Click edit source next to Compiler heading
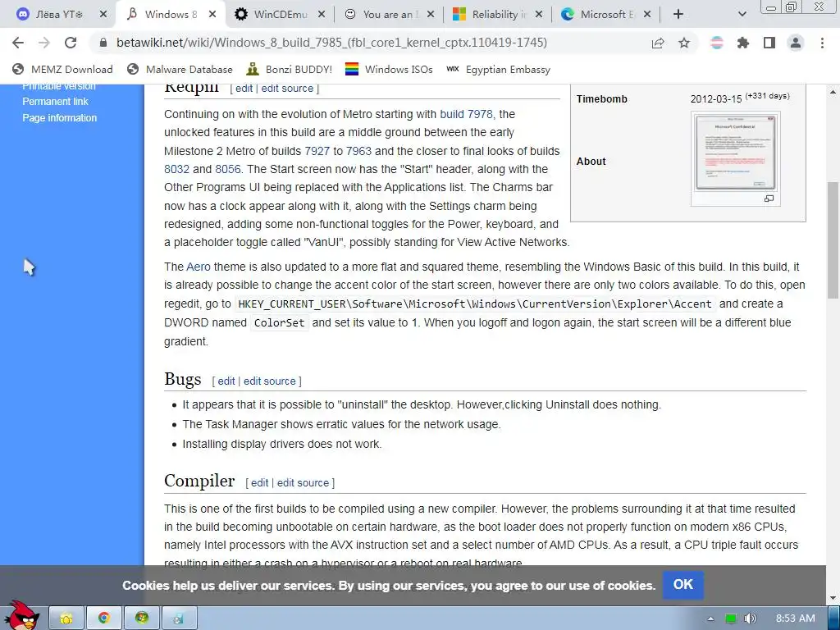Image resolution: width=840 pixels, height=630 pixels. [304, 482]
